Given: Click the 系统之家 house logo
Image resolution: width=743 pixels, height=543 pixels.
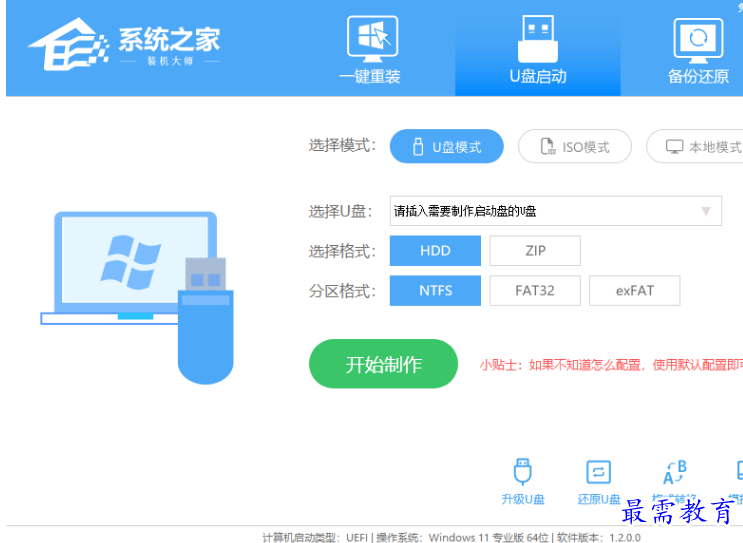Looking at the screenshot, I should coord(69,44).
